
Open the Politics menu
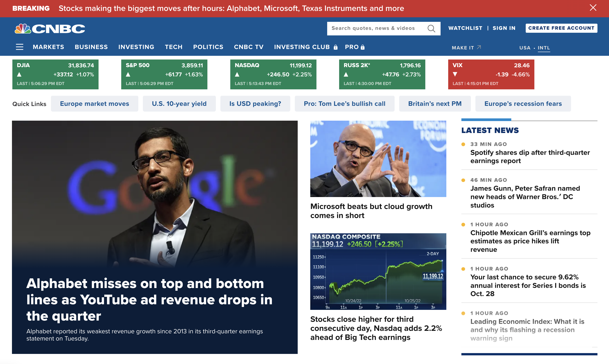pyautogui.click(x=208, y=47)
